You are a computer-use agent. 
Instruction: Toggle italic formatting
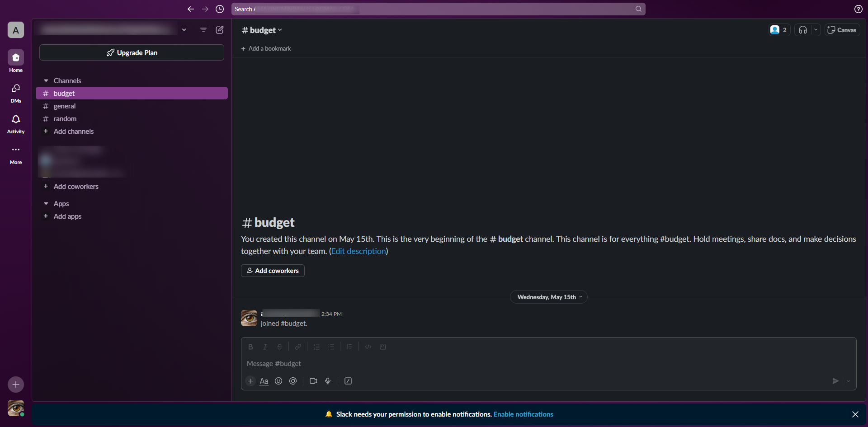click(265, 347)
